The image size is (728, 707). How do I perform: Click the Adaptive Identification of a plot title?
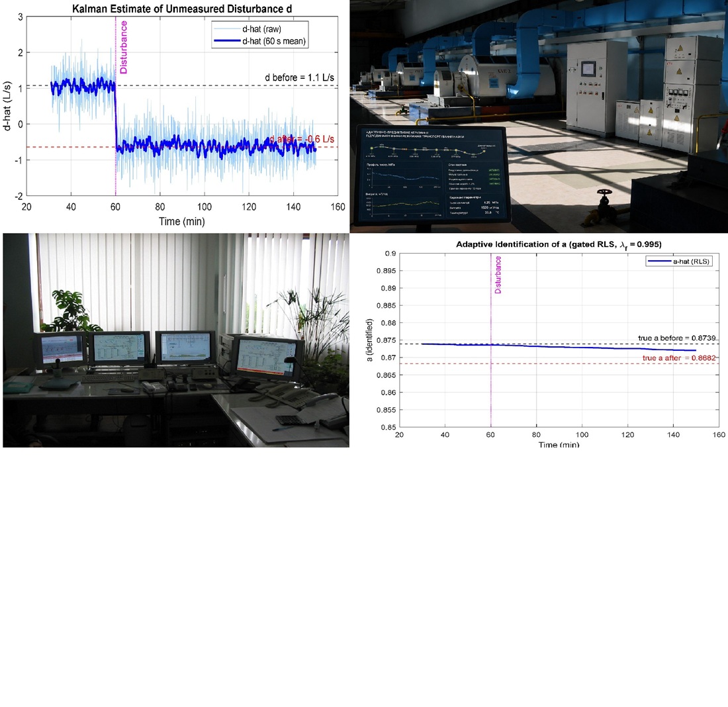(x=559, y=244)
